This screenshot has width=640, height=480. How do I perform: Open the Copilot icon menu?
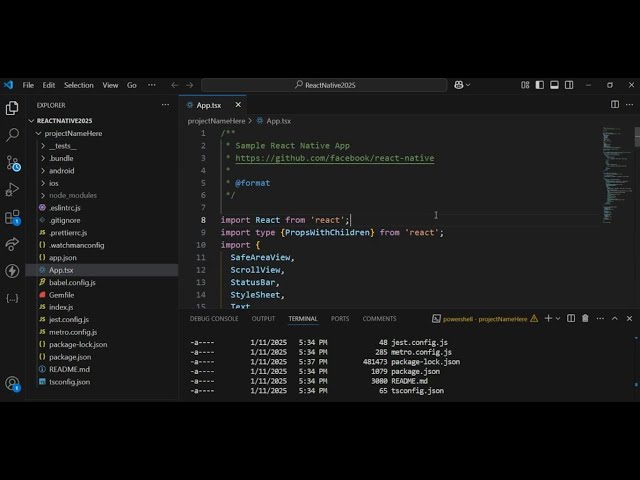(462, 85)
